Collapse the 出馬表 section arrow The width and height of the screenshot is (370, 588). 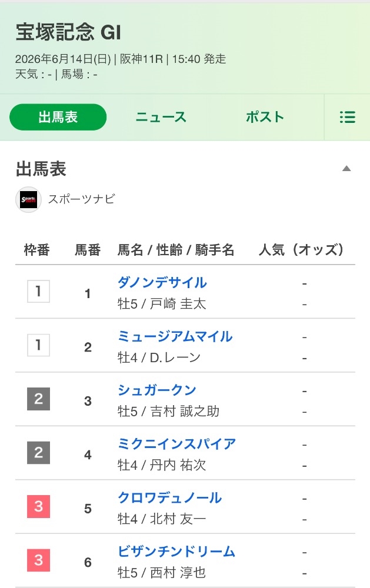click(346, 169)
